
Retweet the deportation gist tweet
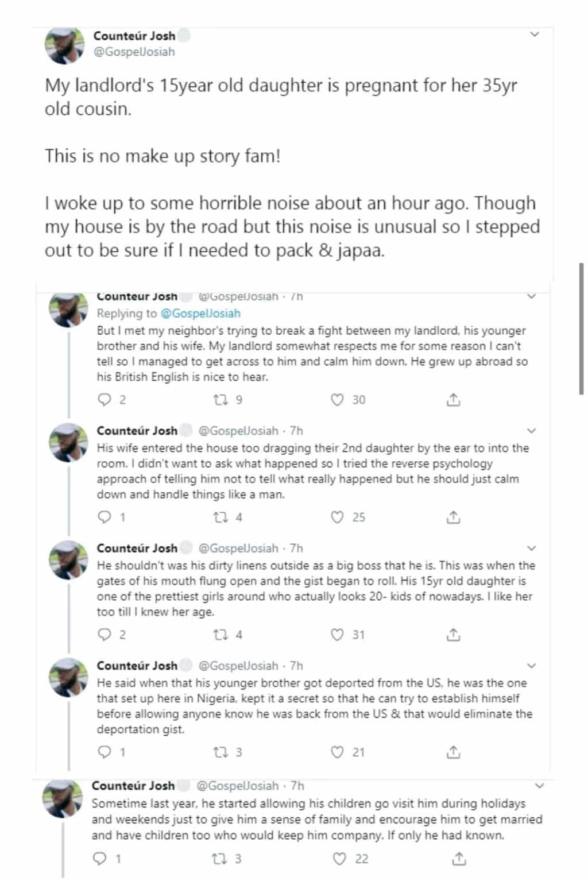[221, 752]
